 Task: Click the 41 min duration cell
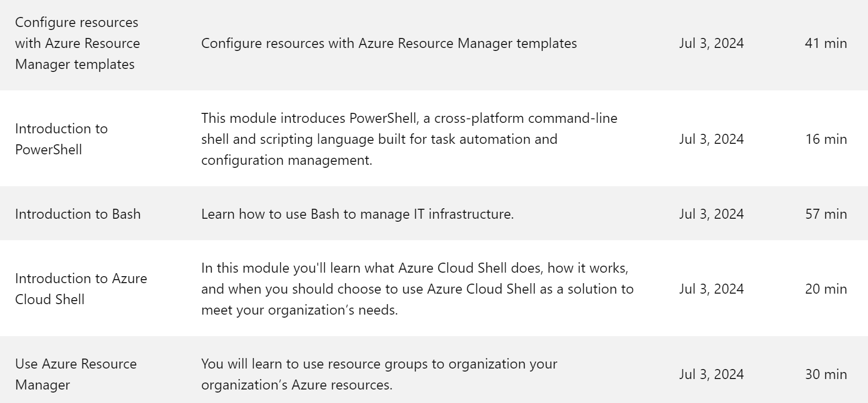point(826,43)
